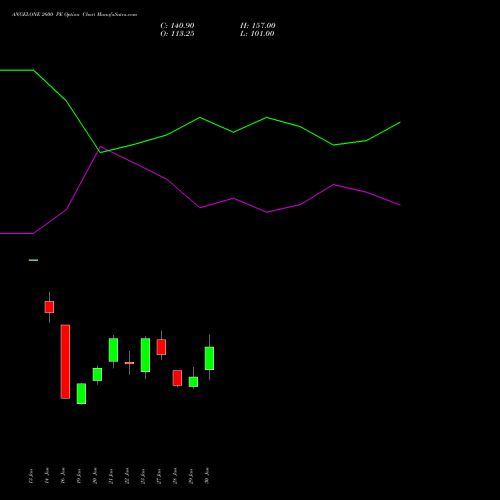Select the low value L: 101.00
This screenshot has height=500, width=500.
257,34
